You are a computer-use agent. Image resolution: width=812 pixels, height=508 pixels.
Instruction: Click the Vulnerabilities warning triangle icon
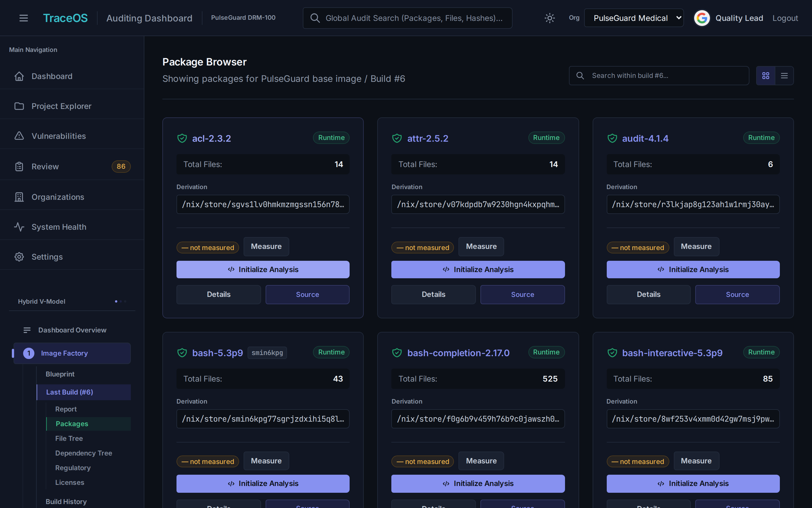[x=19, y=136]
